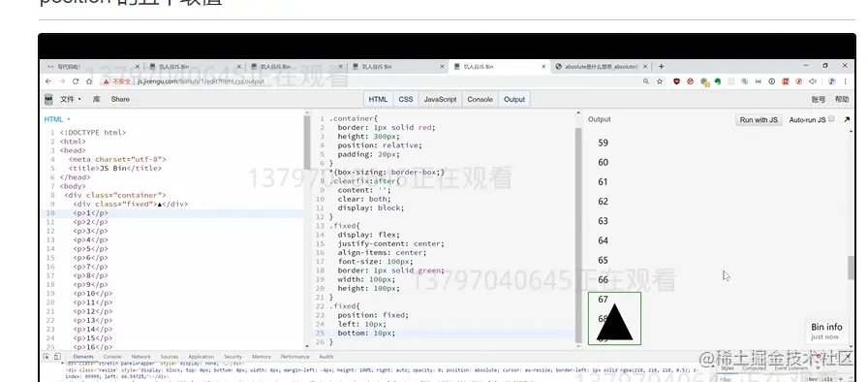Toggle the HTML panel tab

(378, 99)
